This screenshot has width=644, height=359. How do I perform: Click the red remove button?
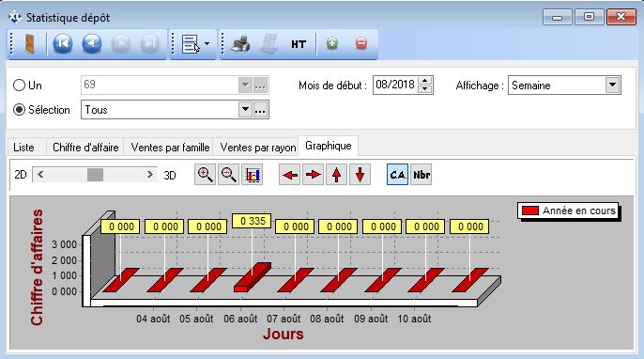(361, 43)
